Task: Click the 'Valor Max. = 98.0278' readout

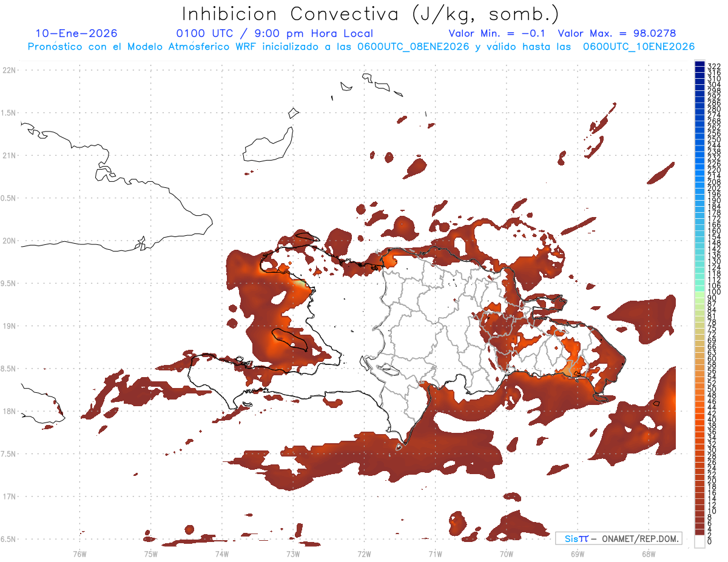Action: [x=617, y=33]
